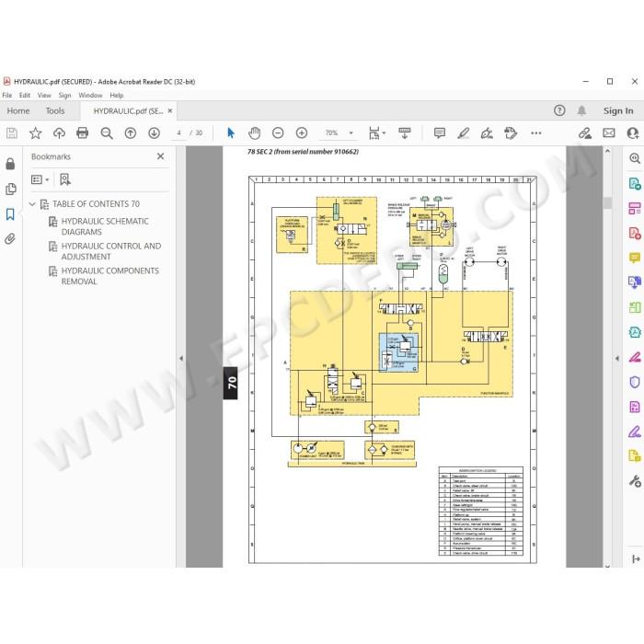Click the upload to cloud icon
644x644 pixels.
pos(59,133)
